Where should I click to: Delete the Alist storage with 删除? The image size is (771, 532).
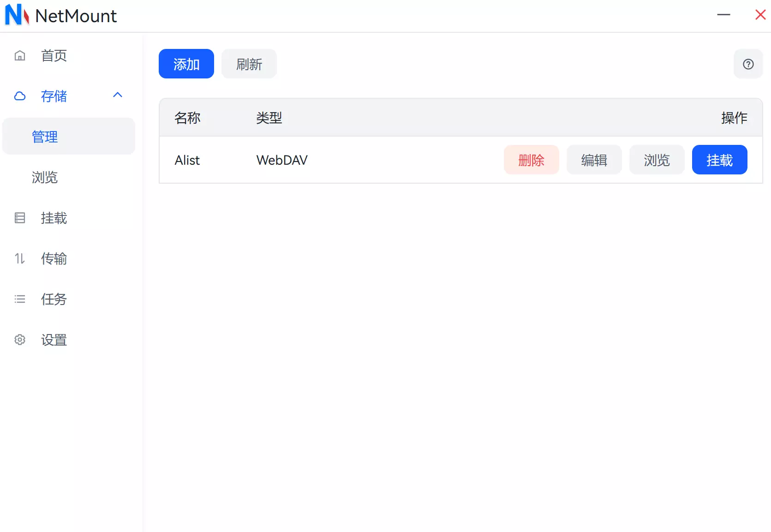point(531,160)
